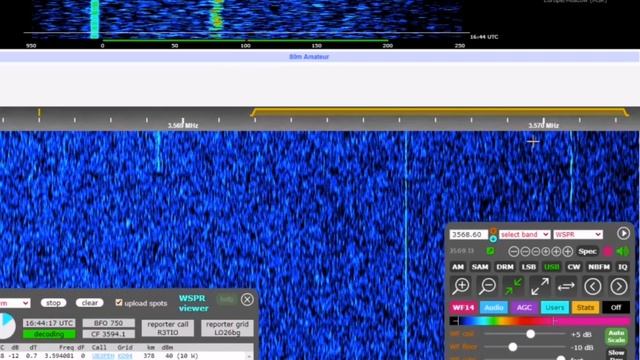Viewport: 640px width, 360px height.
Task: Close the WSPR viewer panel
Action: click(247, 300)
